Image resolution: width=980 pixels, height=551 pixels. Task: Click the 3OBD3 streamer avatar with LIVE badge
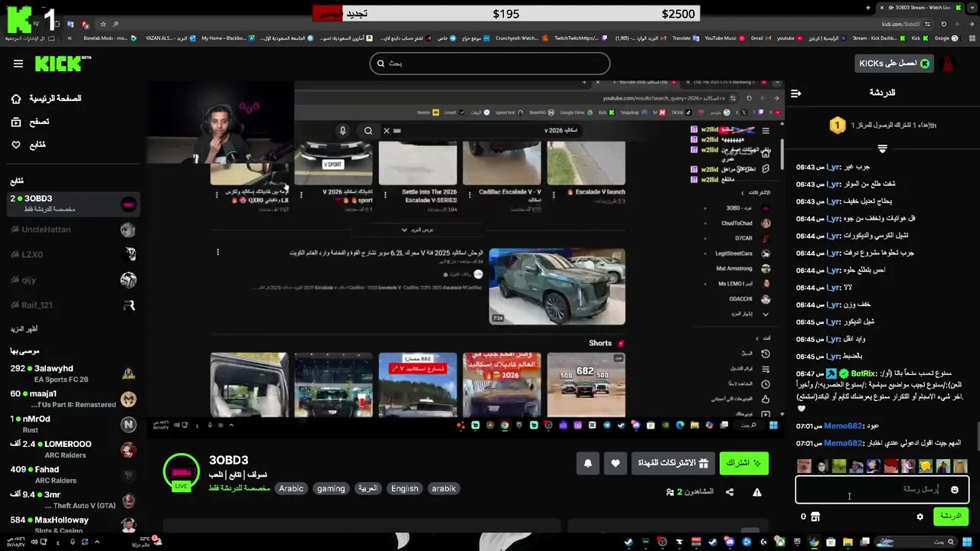181,472
